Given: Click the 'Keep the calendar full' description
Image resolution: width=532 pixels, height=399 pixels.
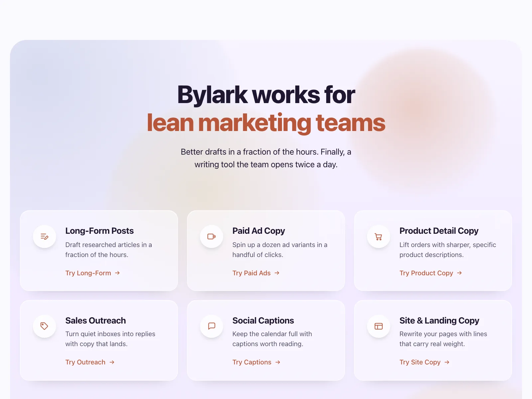Looking at the screenshot, I should (272, 339).
